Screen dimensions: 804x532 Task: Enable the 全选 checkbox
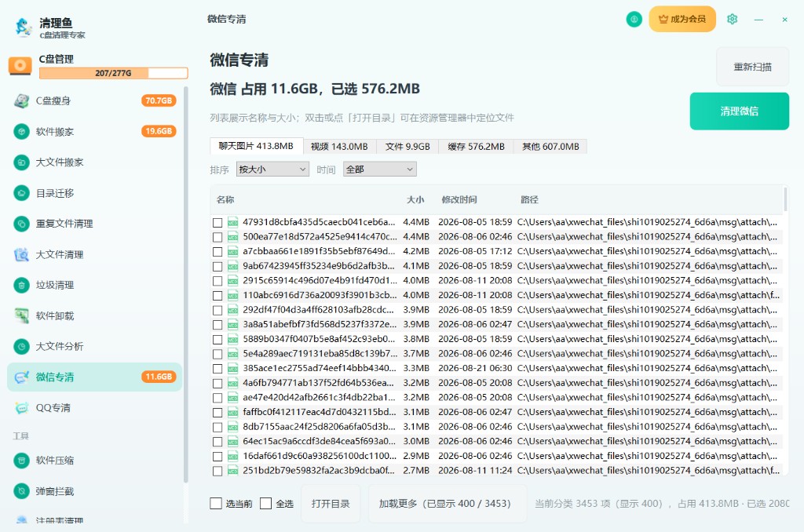[x=265, y=504]
